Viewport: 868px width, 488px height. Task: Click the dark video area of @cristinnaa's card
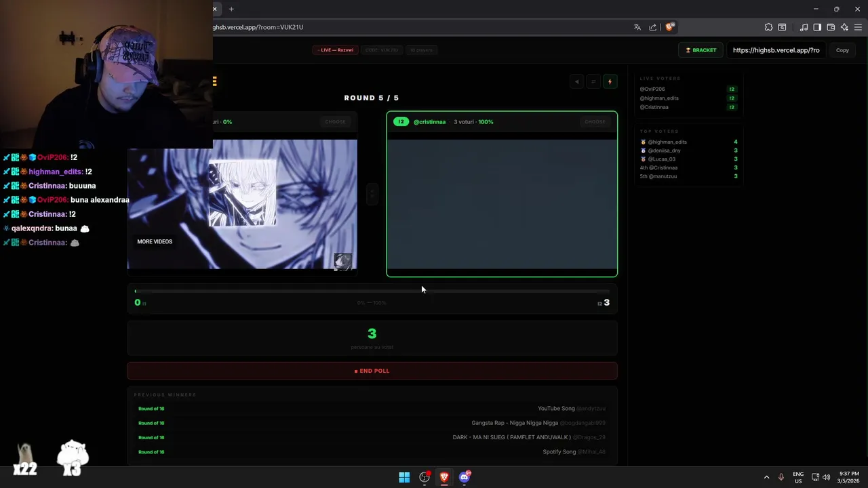pos(502,204)
